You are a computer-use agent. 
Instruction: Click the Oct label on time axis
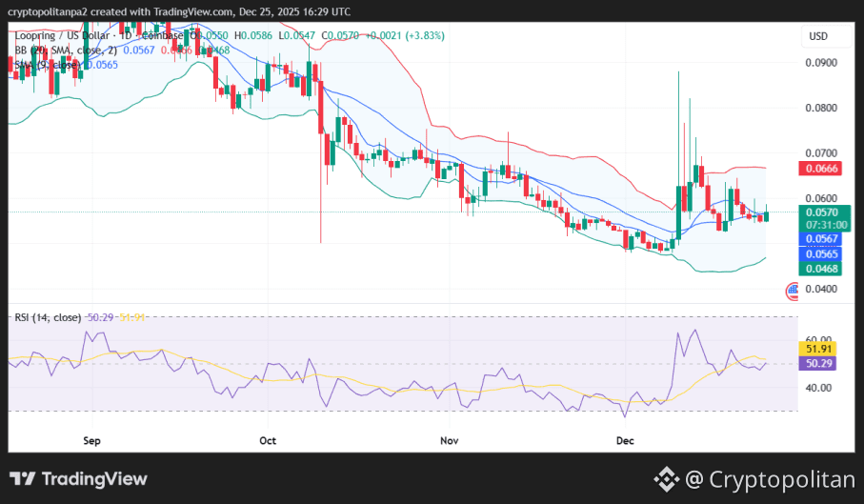268,441
